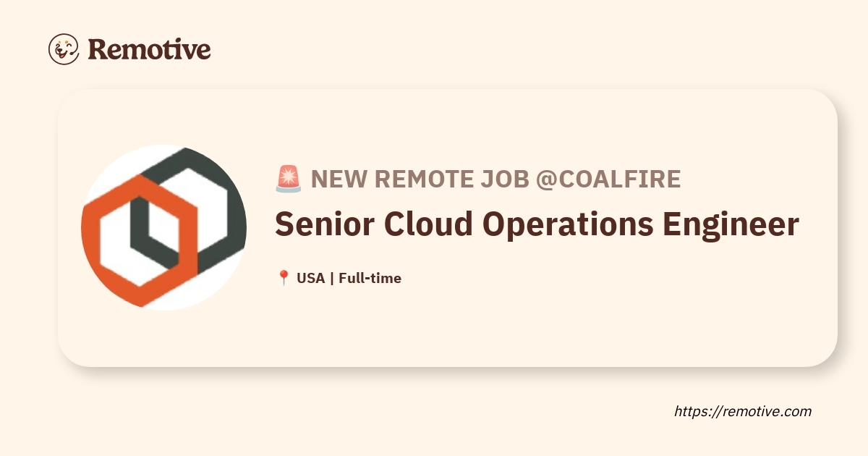Open the Senior Cloud Operations Engineer job title
This screenshot has width=868, height=456.
coord(537,226)
